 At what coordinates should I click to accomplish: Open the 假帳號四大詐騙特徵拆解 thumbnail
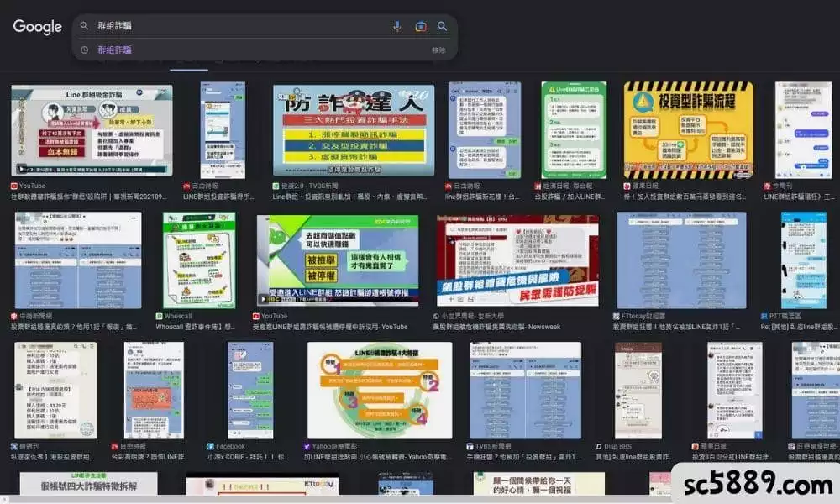(89, 484)
